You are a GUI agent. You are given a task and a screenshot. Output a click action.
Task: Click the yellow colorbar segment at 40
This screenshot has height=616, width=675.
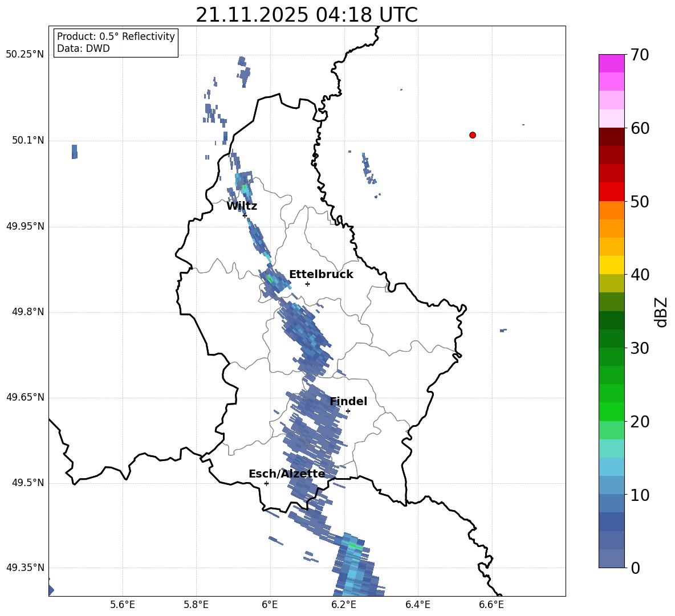pyautogui.click(x=612, y=265)
